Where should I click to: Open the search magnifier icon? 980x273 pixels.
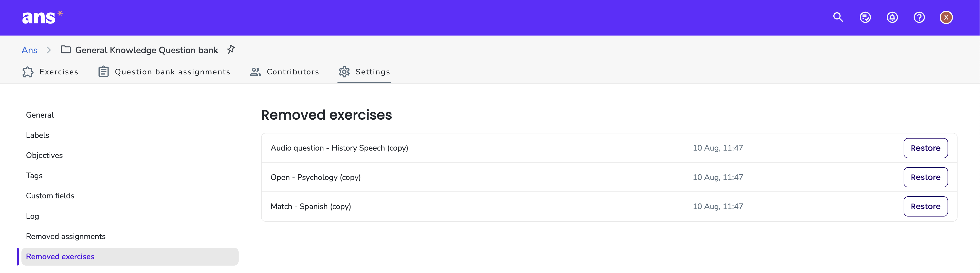coord(838,18)
